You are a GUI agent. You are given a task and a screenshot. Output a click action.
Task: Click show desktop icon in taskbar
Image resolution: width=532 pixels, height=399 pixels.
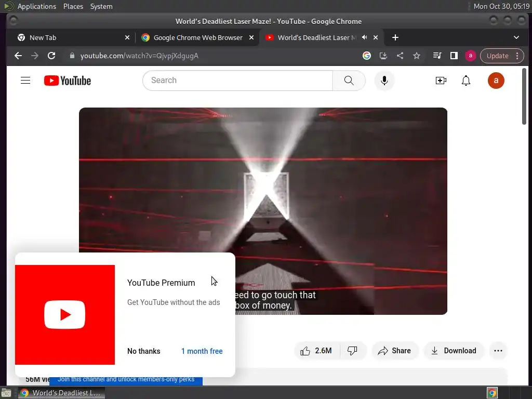coord(6,393)
